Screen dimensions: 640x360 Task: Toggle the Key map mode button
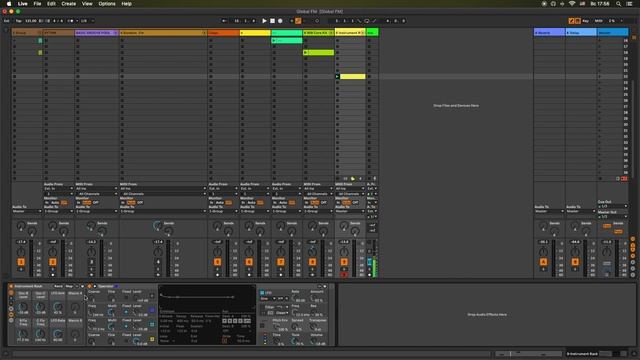(x=586, y=21)
